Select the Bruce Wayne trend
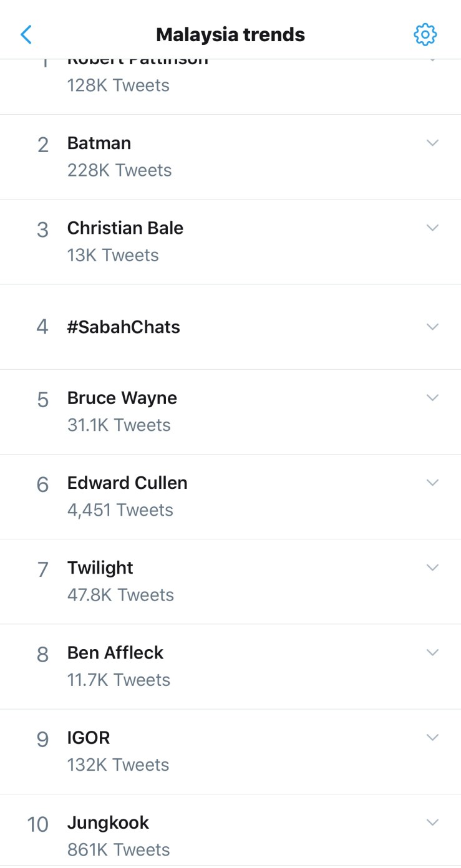 pyautogui.click(x=122, y=398)
